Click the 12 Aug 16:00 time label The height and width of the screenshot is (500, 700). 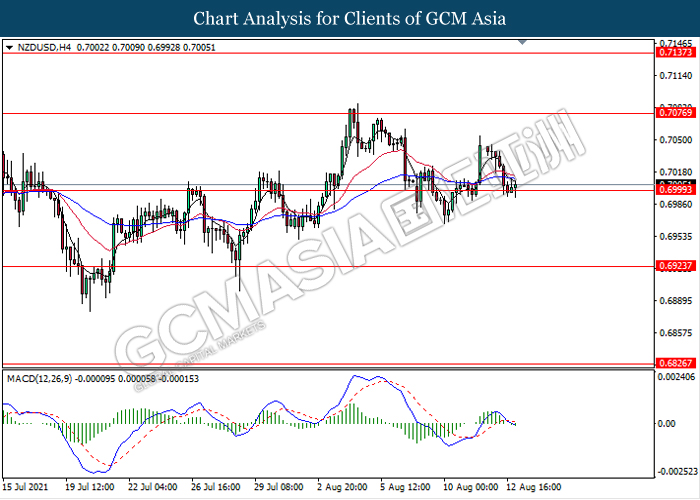[533, 487]
